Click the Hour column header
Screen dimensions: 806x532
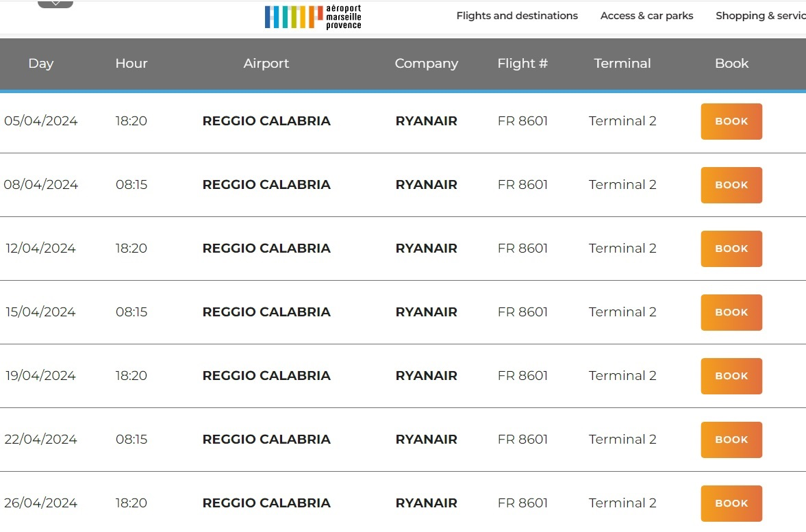131,64
